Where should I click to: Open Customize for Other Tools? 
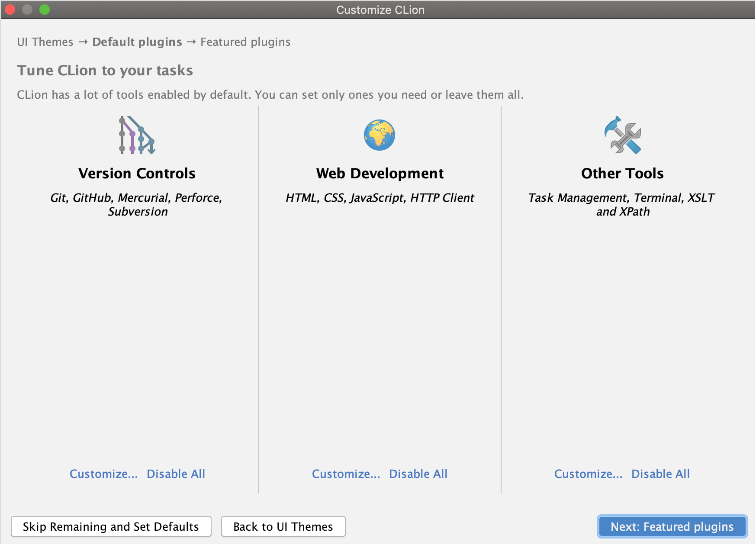[x=589, y=474]
